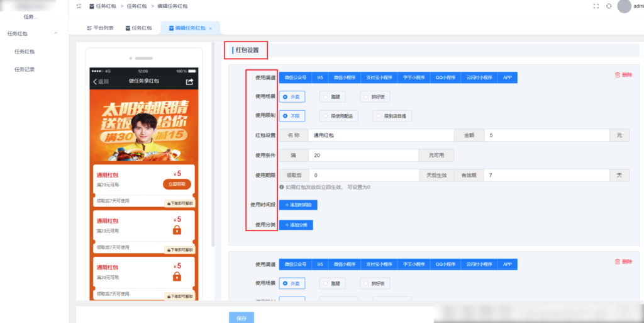This screenshot has height=323, width=644.
Task: Click the fullscreen icon in top bar
Action: click(596, 6)
